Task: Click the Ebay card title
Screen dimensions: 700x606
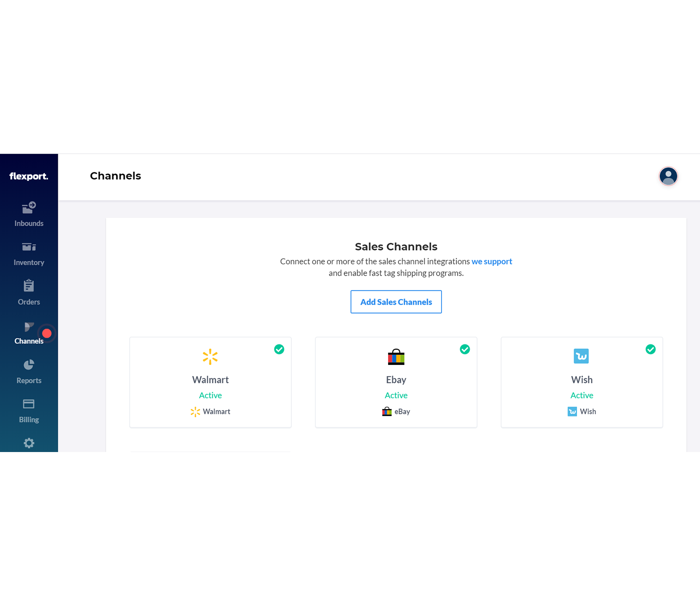Action: click(x=396, y=380)
